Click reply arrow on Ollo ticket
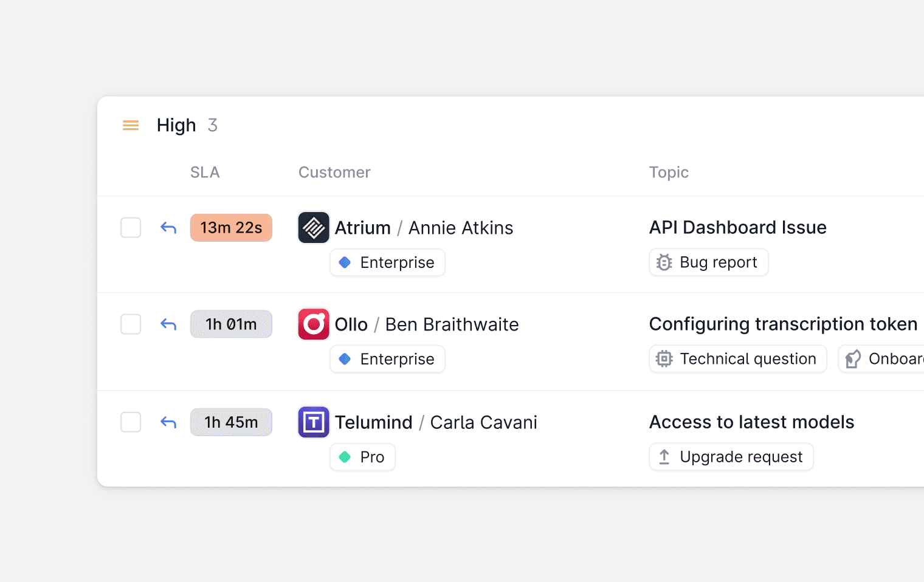 pos(168,324)
